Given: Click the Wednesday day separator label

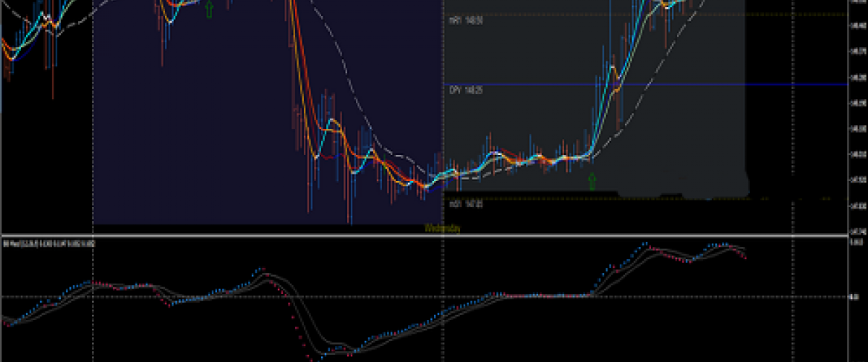Looking at the screenshot, I should 442,228.
